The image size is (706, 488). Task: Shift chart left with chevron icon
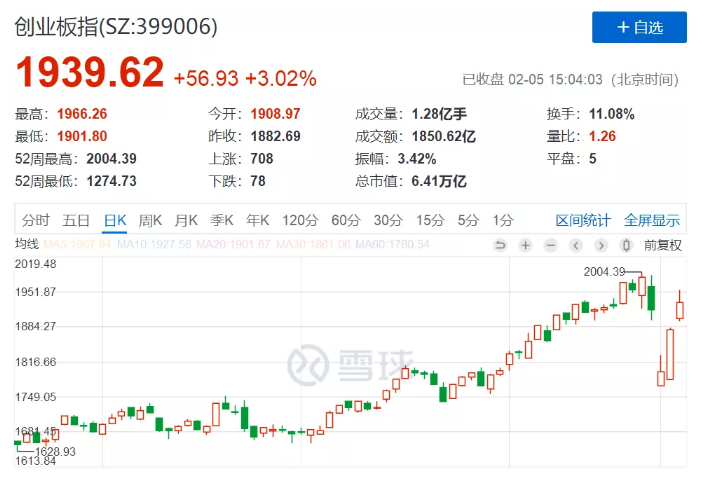pos(575,245)
